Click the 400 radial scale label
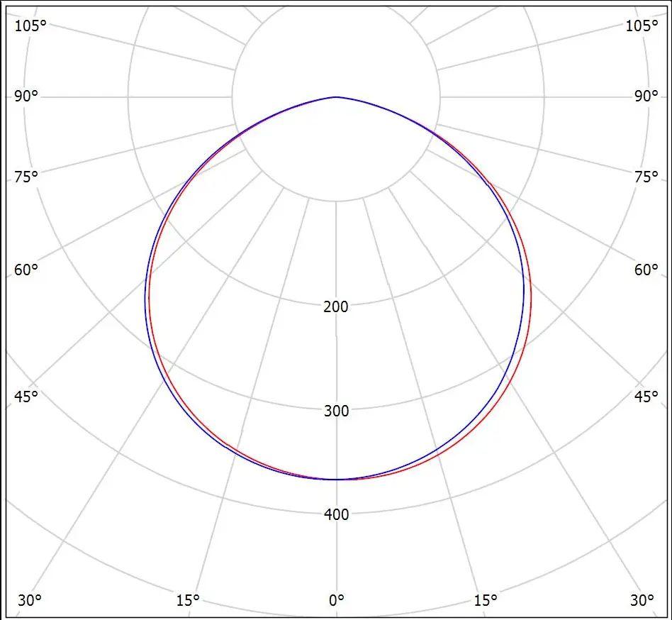 pos(336,514)
